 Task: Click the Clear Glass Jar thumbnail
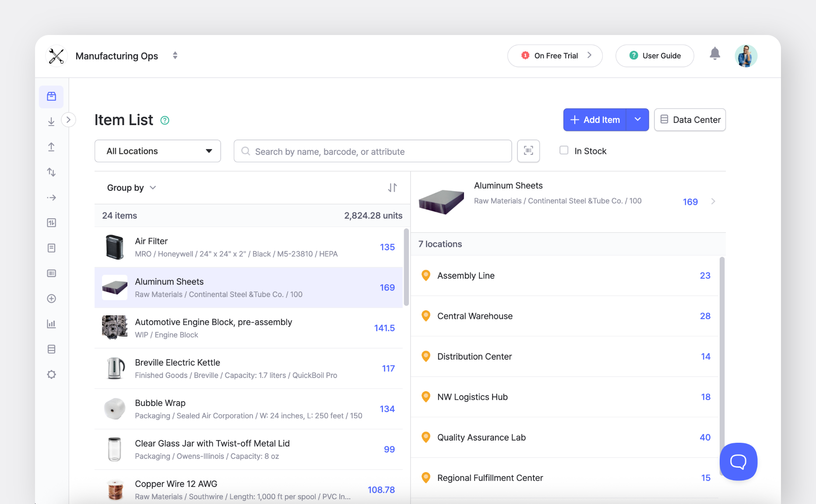click(115, 449)
